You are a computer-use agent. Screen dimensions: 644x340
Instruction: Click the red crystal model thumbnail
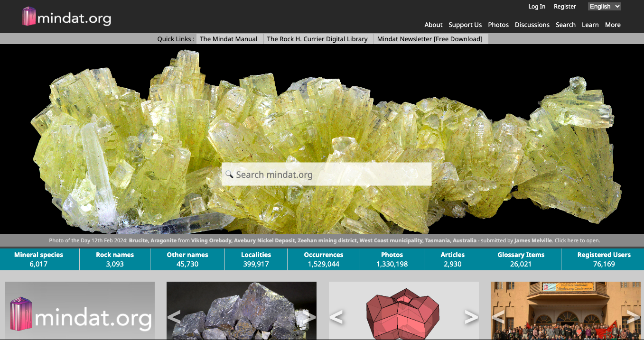tap(403, 312)
